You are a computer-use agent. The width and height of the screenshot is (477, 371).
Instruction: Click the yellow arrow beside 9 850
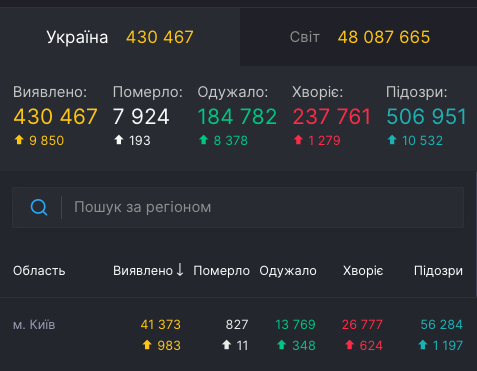19,140
